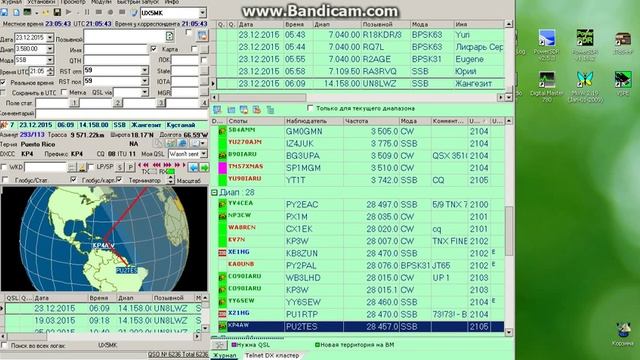Open the Моя QSL Wasn't sent dropdown

[203, 154]
